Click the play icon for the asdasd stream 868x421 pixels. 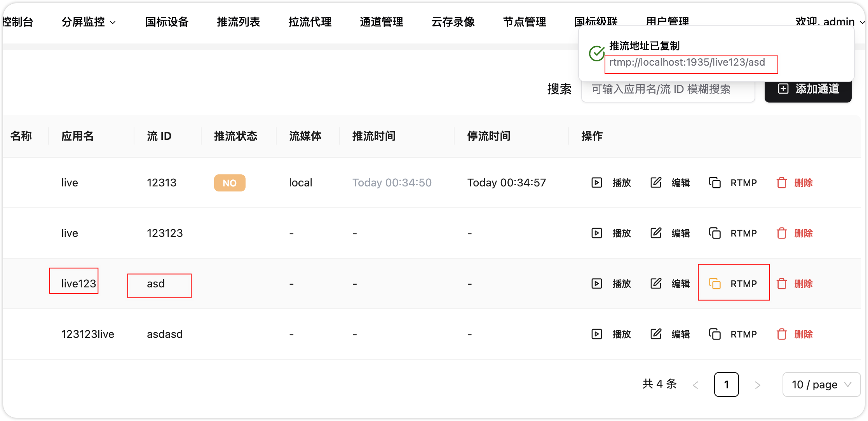(596, 334)
